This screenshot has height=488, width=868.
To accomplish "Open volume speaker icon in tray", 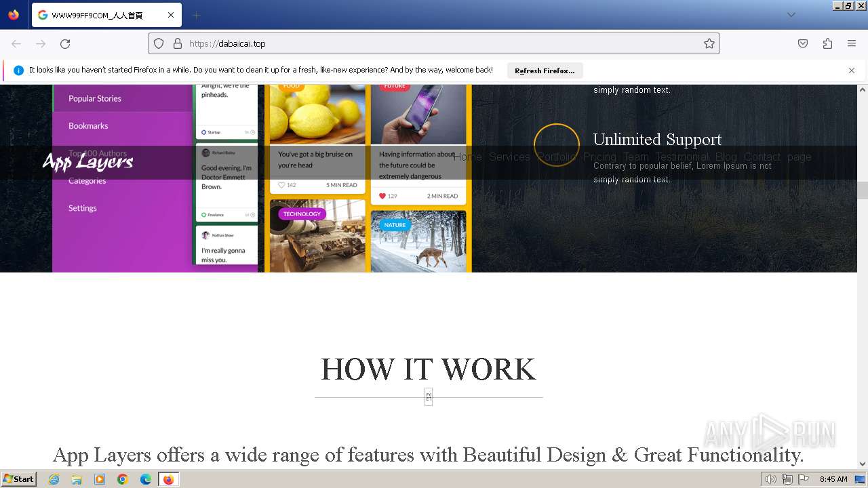I will coord(771,479).
